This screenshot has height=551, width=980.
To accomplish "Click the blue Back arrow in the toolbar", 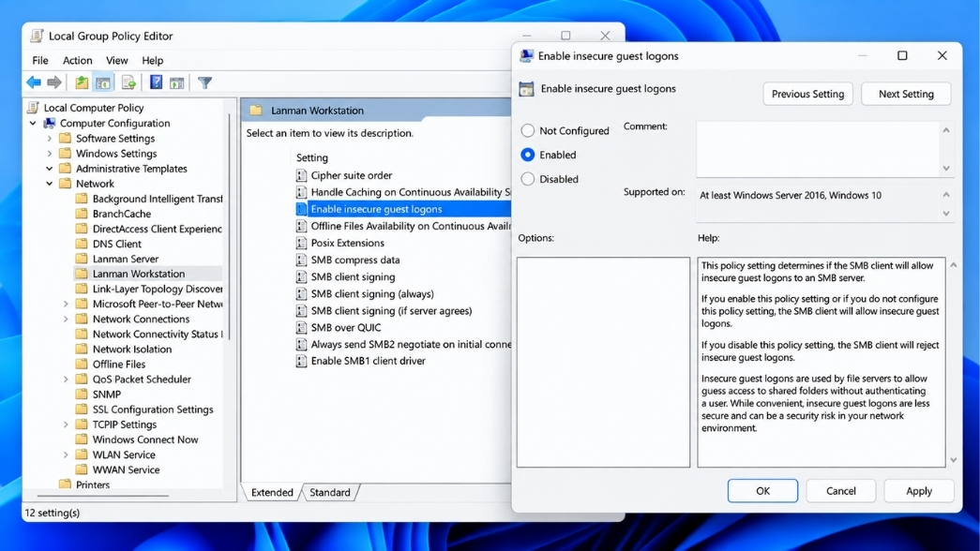I will pyautogui.click(x=34, y=82).
